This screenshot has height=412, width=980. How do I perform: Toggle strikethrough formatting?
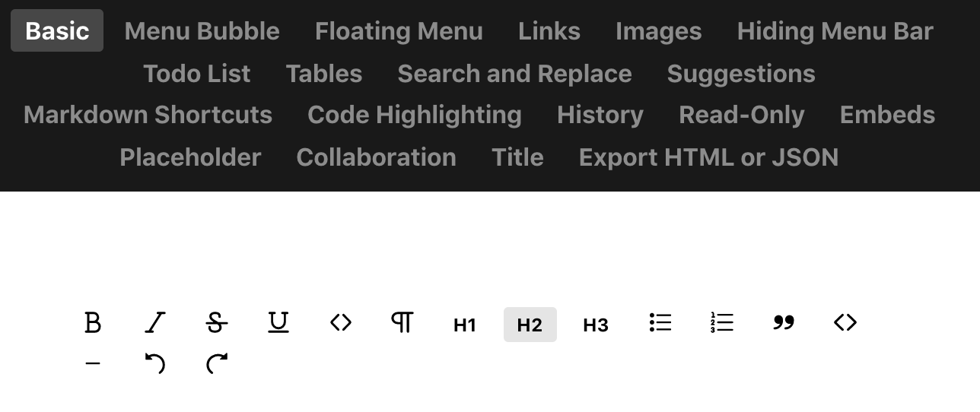217,323
